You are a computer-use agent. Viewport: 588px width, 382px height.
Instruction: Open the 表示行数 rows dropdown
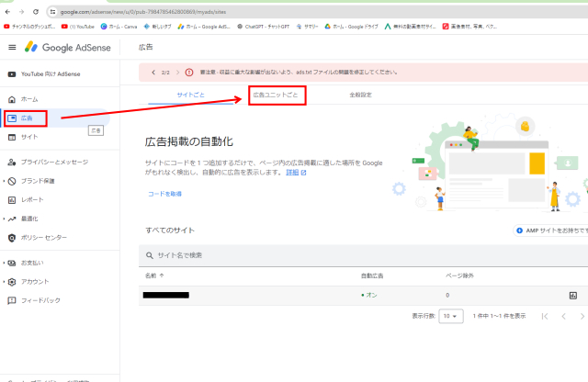[x=450, y=315]
